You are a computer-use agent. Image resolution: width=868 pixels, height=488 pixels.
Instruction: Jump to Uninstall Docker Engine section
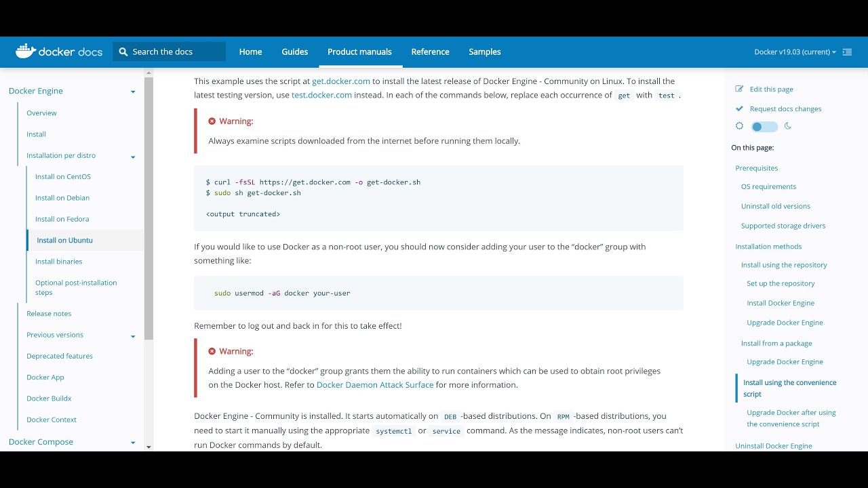point(774,446)
